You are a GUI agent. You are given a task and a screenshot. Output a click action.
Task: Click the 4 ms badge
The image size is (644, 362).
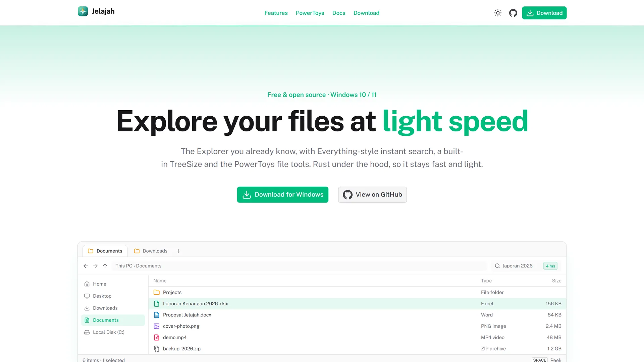click(550, 266)
